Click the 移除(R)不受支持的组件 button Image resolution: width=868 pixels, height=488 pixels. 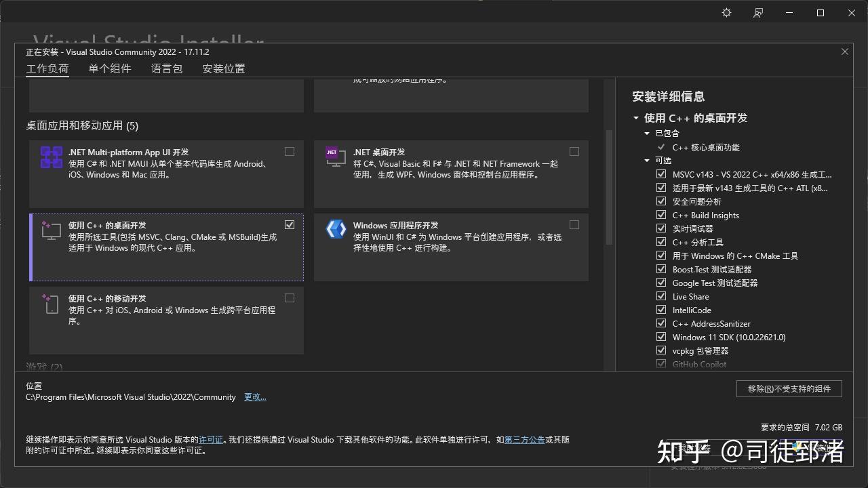(x=789, y=388)
